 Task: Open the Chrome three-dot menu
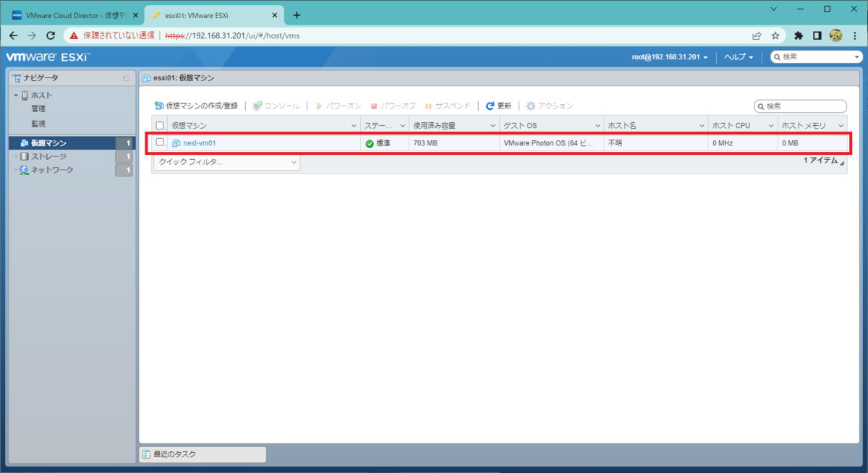coord(855,35)
